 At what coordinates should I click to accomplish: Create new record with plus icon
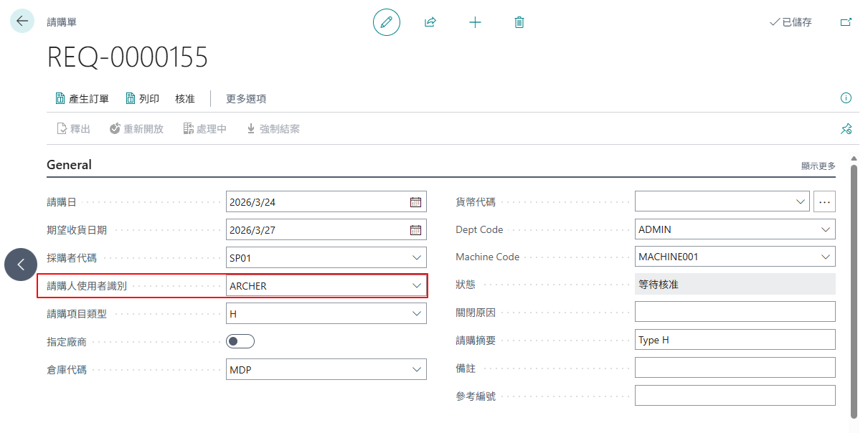click(475, 22)
